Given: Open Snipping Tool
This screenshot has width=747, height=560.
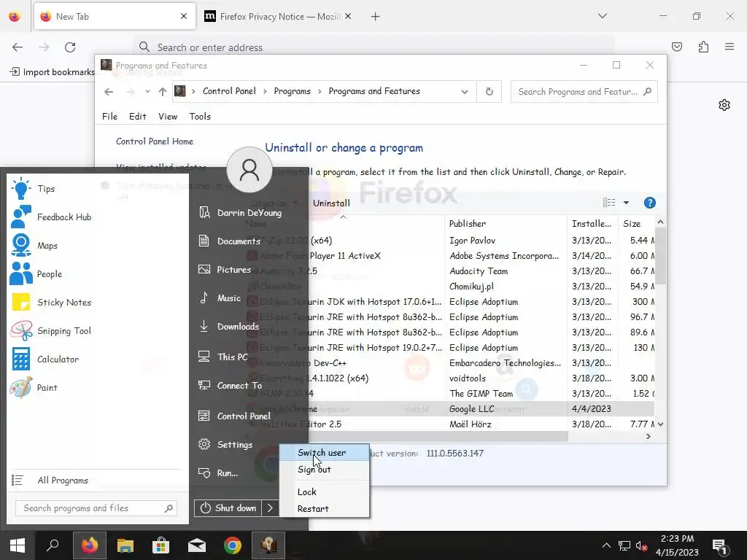Looking at the screenshot, I should [52, 331].
